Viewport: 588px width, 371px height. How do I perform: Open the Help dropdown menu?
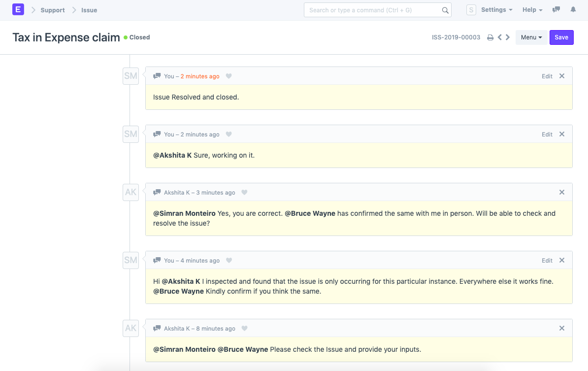[x=532, y=10]
